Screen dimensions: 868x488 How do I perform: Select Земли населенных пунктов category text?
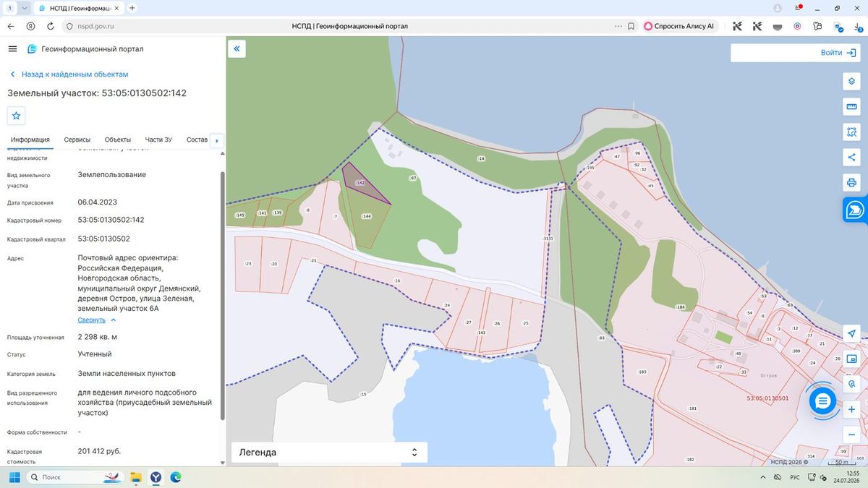127,374
